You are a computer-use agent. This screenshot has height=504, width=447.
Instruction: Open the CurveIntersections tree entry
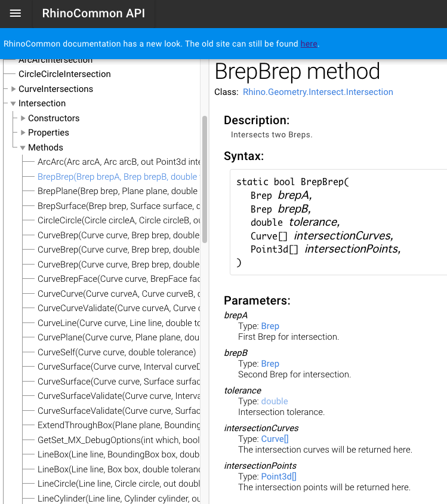tap(56, 89)
